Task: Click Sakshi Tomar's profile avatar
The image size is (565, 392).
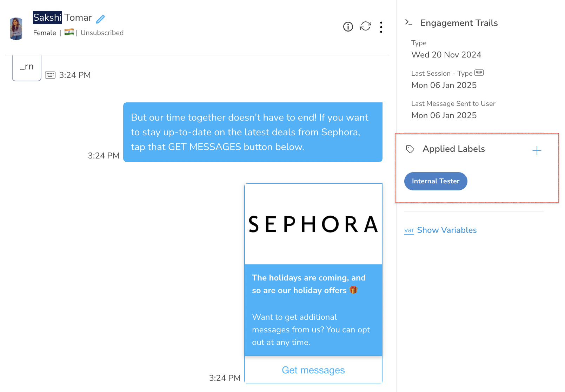Action: click(16, 29)
